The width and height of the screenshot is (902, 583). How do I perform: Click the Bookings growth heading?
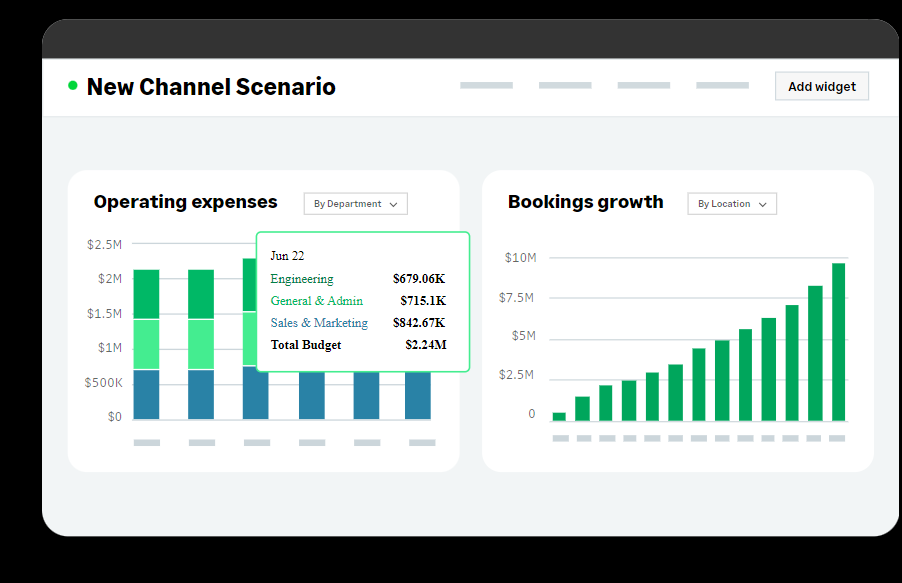point(585,202)
